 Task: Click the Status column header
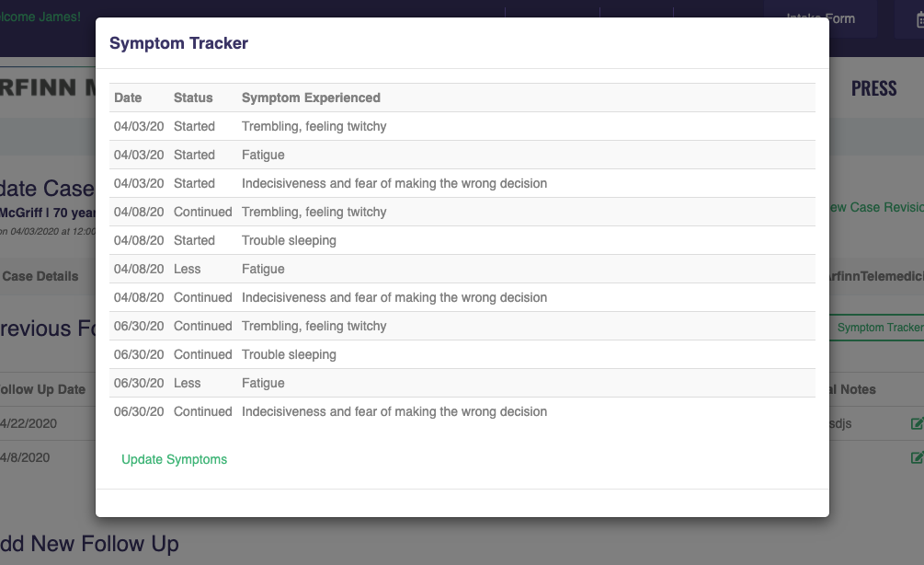(x=193, y=98)
